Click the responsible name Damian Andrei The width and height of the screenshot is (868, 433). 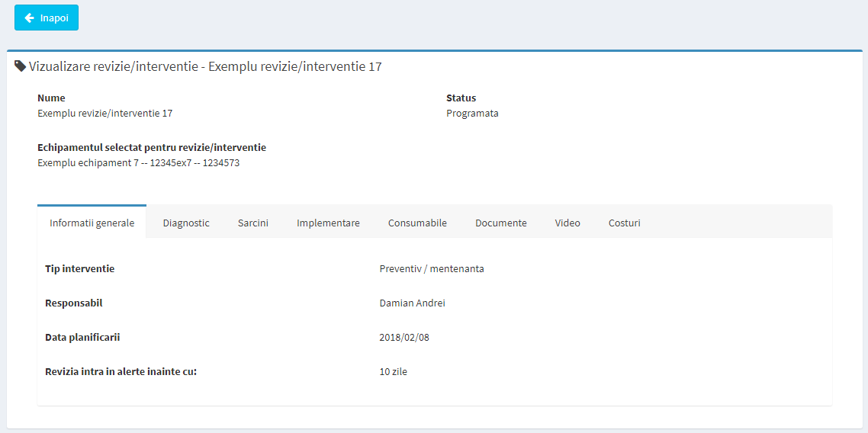click(x=413, y=303)
